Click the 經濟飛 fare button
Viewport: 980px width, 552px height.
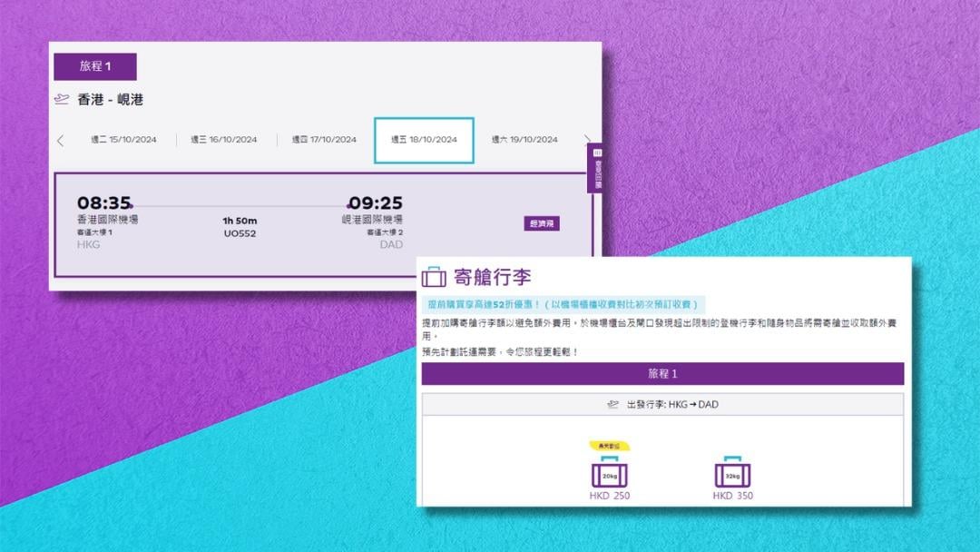click(x=542, y=223)
